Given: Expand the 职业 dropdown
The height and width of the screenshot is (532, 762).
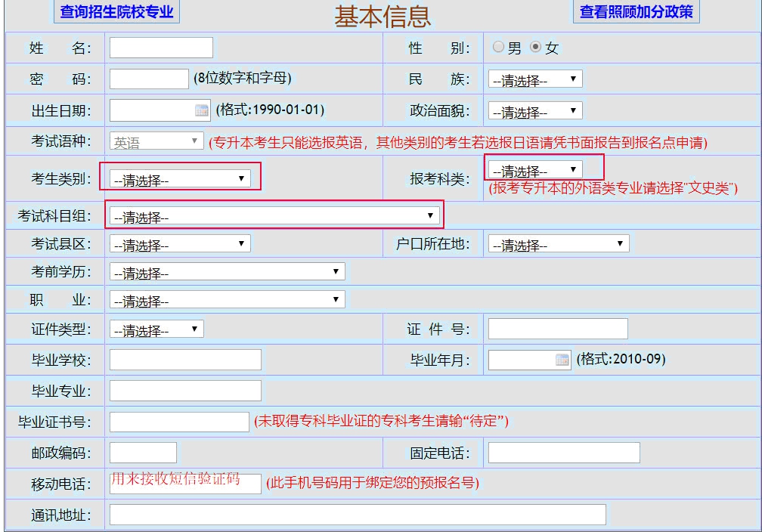Looking at the screenshot, I should click(x=227, y=299).
